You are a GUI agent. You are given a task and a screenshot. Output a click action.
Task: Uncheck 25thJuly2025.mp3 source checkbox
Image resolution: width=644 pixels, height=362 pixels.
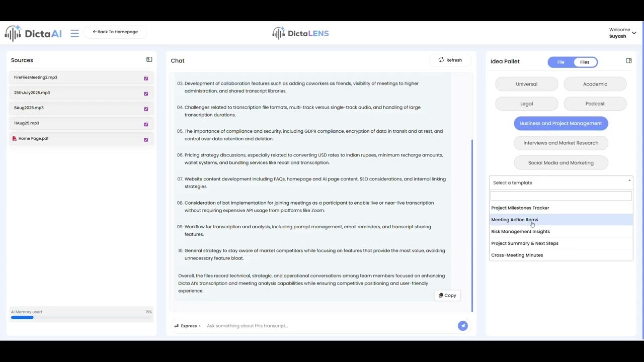click(146, 94)
